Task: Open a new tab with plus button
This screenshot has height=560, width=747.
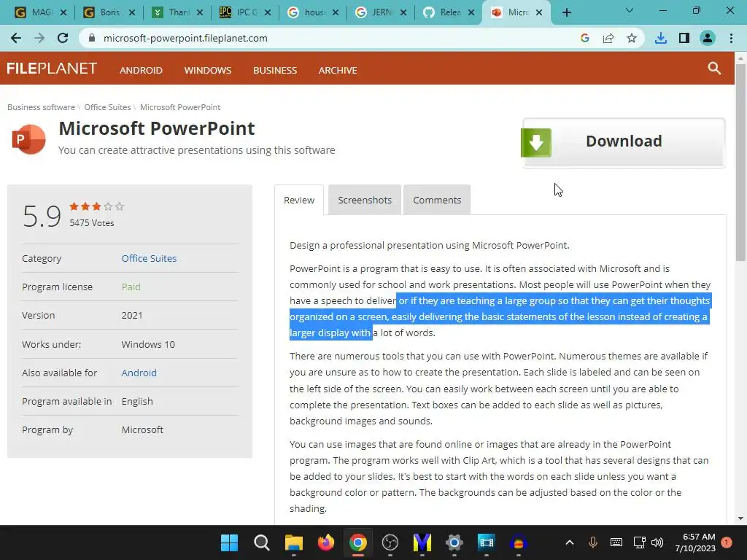Action: 566,12
